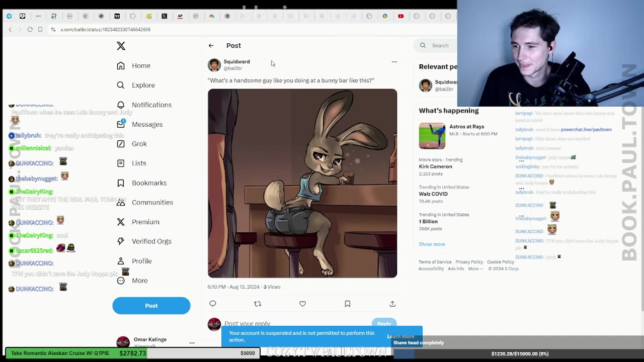
Task: Click the post timestamp Aug 13, 2024
Action: pos(245,287)
